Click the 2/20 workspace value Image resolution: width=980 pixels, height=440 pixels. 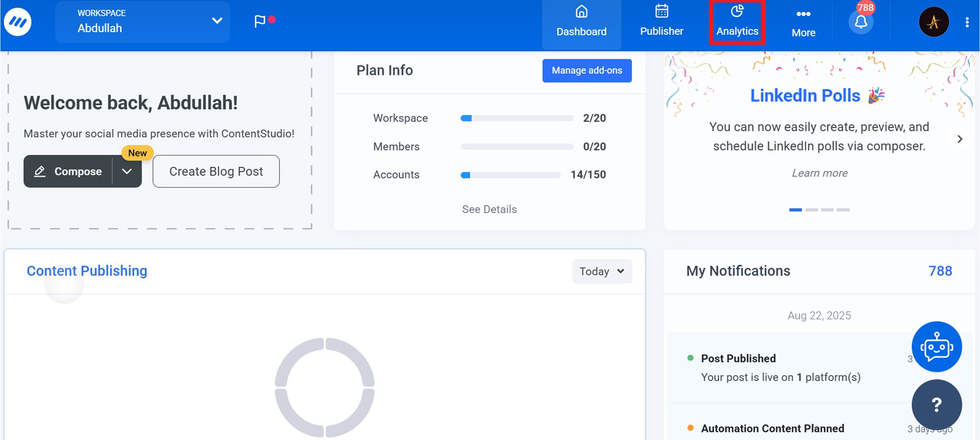(594, 118)
